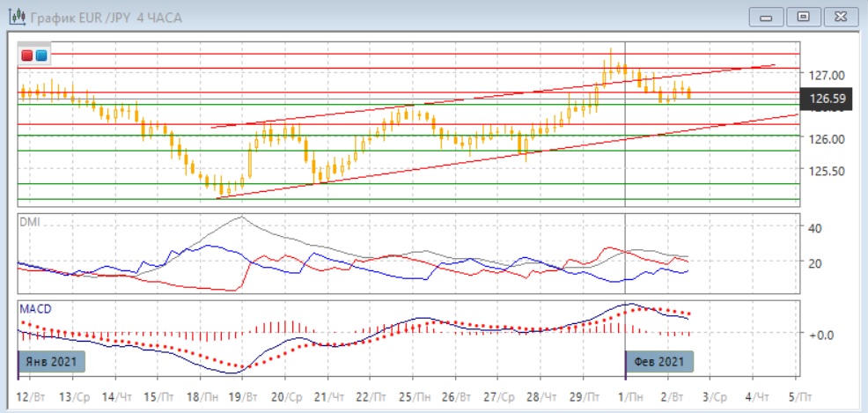Click the 126.00 price axis label

(827, 139)
